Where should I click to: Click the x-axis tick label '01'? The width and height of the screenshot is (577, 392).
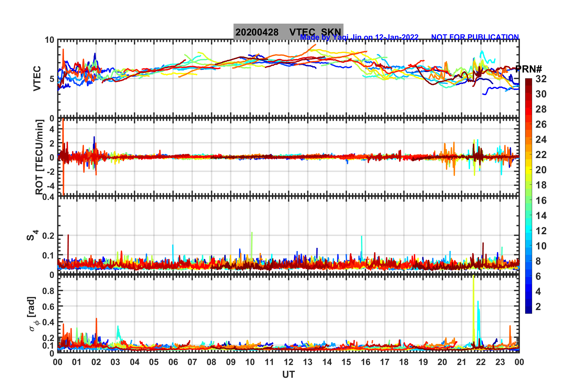(77, 362)
